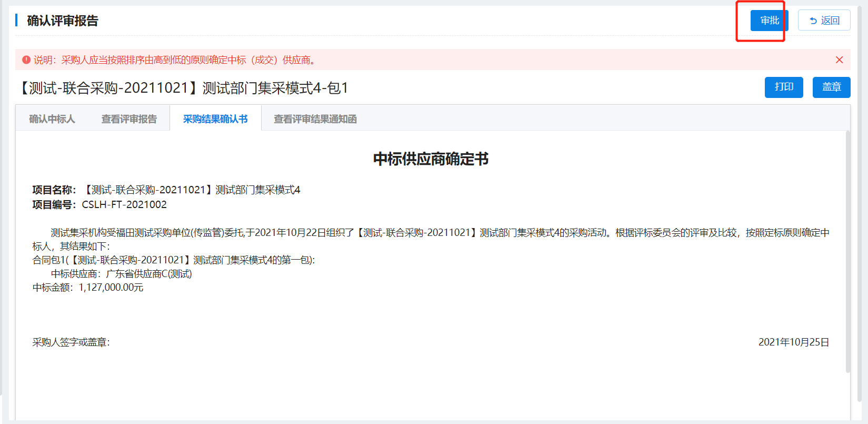868x424 pixels.
Task: Click the document panel's vertical scrollbar
Action: [847, 252]
